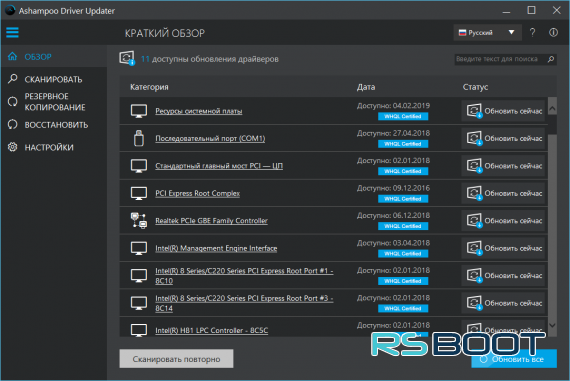This screenshot has width=570, height=381.
Task: Open Ресурсы системной платы link
Action: [x=199, y=111]
